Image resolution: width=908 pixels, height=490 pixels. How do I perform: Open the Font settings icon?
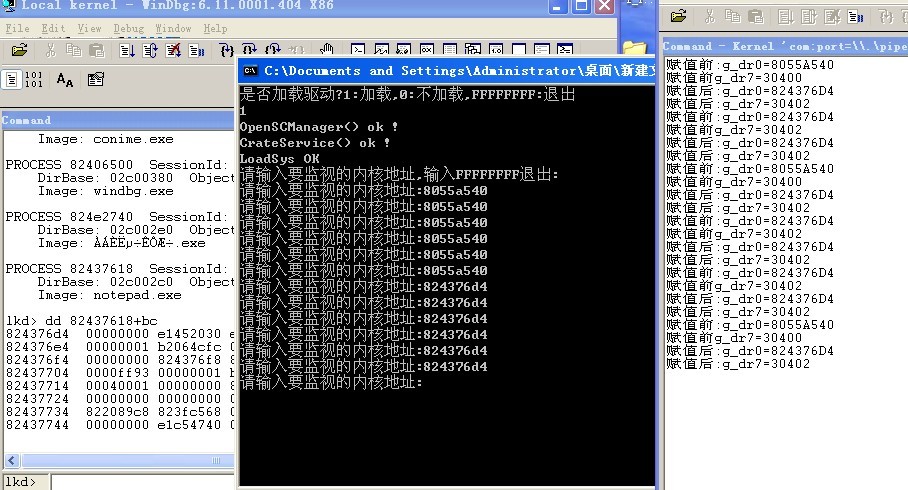pyautogui.click(x=65, y=79)
